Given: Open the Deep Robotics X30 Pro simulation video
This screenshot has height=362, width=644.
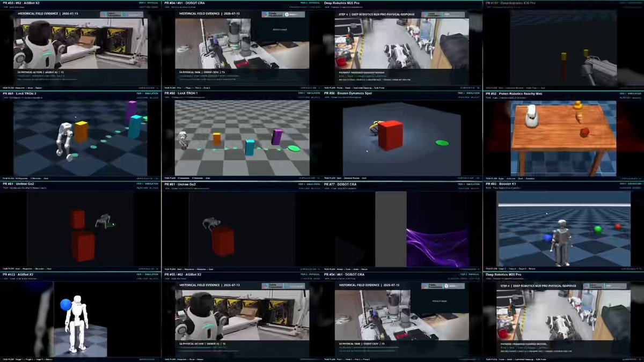Looking at the screenshot, I should pyautogui.click(x=563, y=45).
